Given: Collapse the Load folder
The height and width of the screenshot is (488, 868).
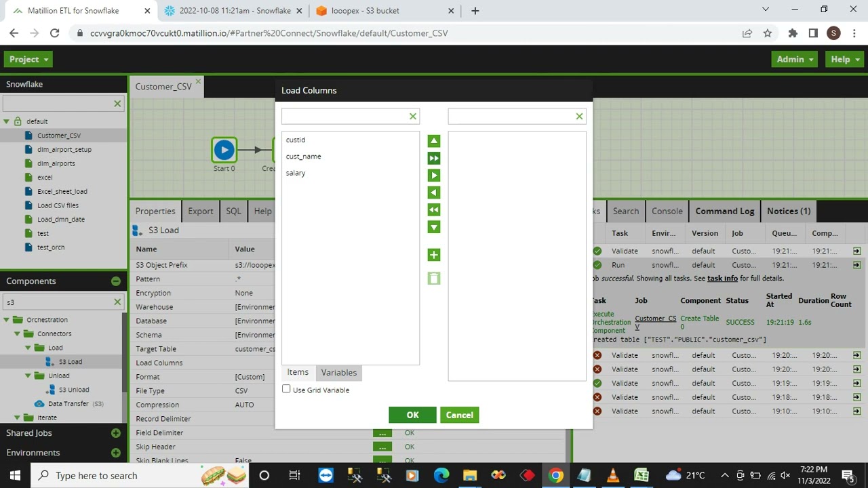Looking at the screenshot, I should 28,348.
